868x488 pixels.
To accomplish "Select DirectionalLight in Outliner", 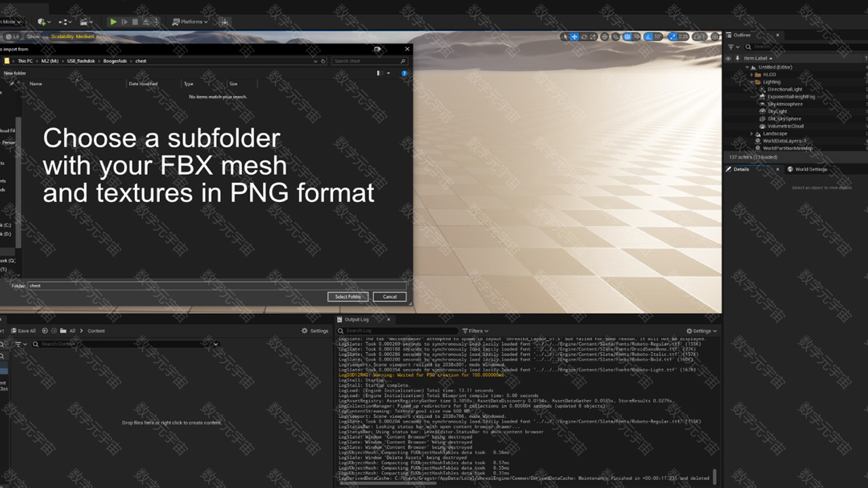I will (785, 89).
